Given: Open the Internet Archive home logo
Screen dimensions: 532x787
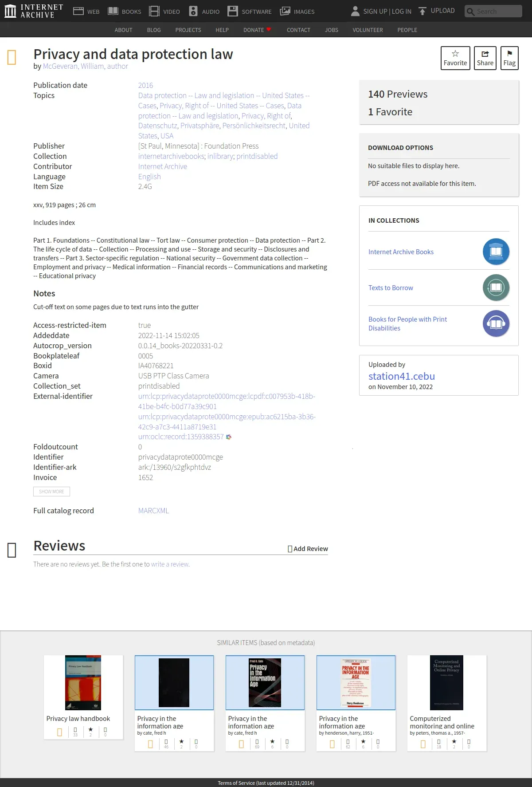Looking at the screenshot, I should [34, 11].
